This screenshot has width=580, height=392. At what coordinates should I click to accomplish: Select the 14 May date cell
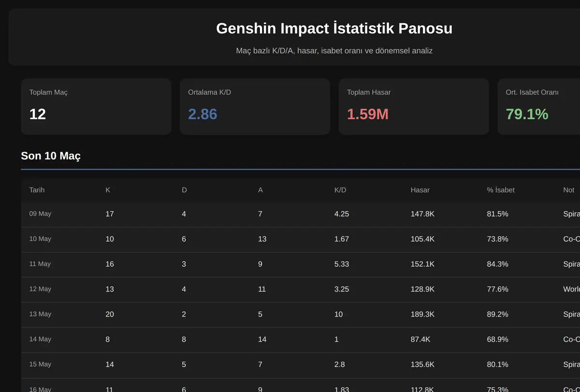coord(40,339)
